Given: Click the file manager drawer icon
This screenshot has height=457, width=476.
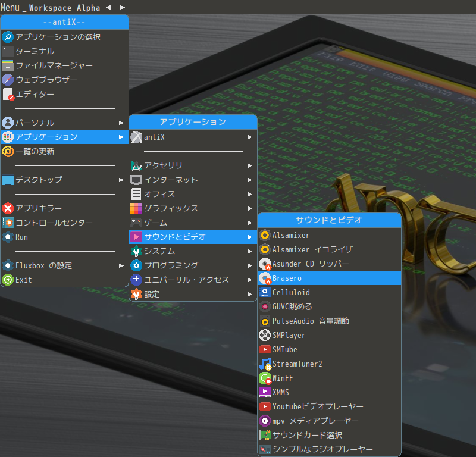Looking at the screenshot, I should [x=8, y=65].
